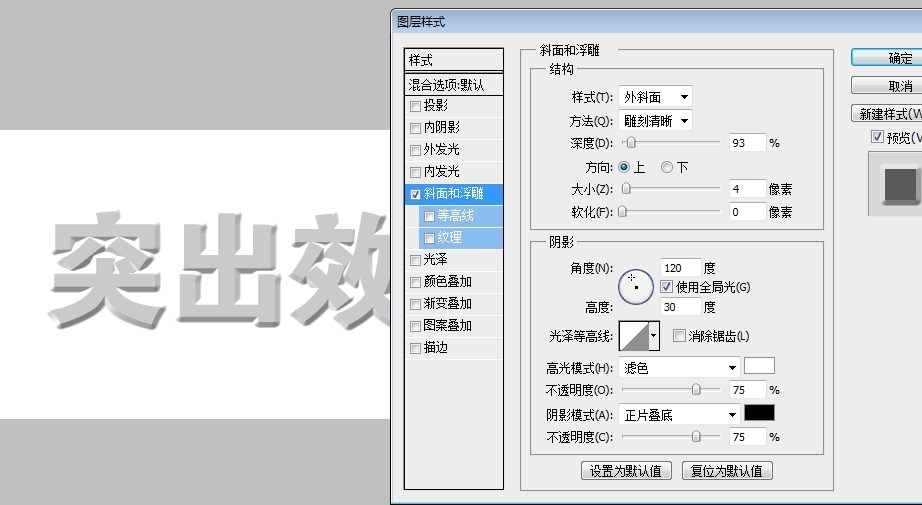Select the 纹理 sub-entry label

[449, 238]
